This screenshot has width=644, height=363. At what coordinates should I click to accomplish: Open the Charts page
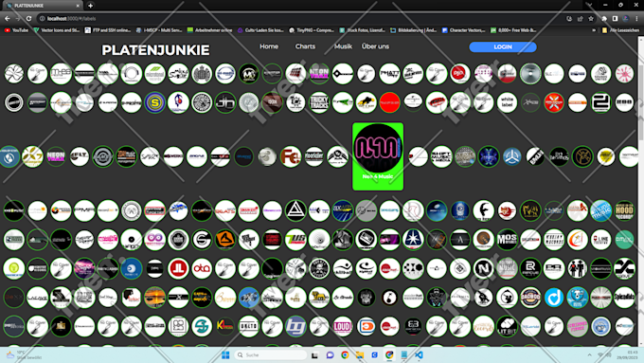[305, 46]
